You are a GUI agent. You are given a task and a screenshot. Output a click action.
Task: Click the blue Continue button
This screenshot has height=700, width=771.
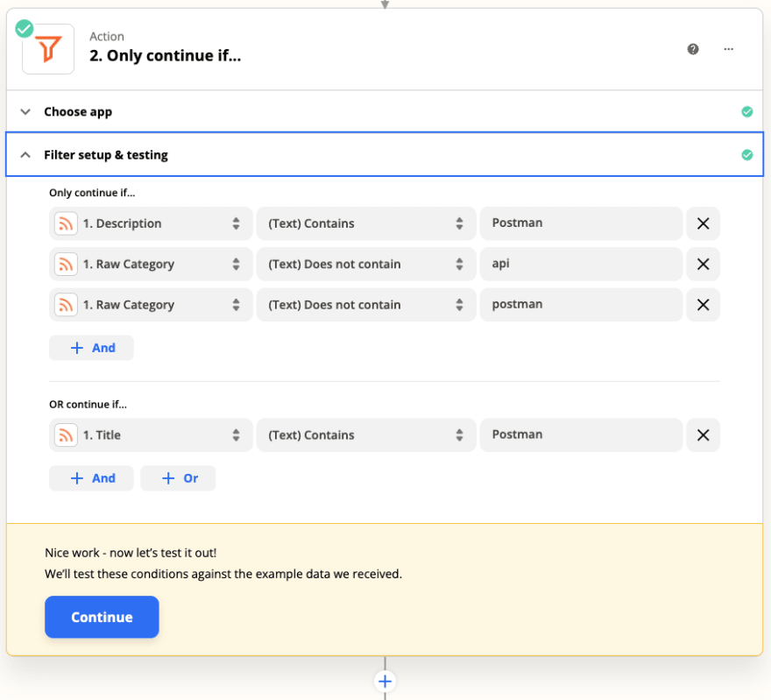102,617
